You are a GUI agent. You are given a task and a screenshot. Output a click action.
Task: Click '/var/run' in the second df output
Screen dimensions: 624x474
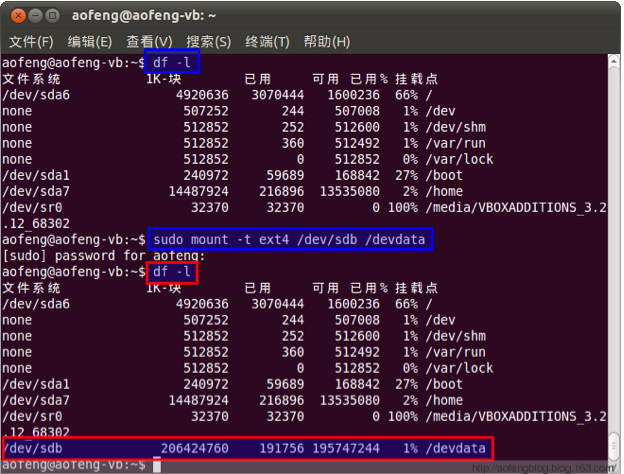click(x=456, y=352)
